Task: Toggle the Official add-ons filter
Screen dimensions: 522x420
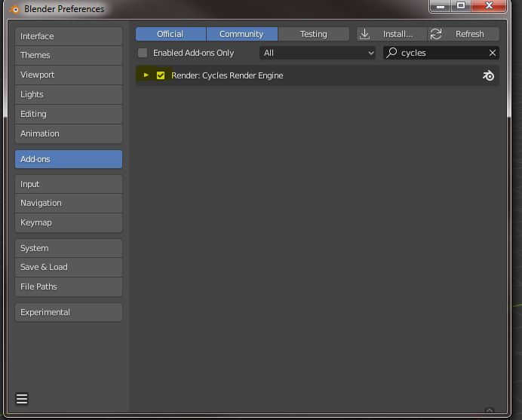Action: [170, 34]
